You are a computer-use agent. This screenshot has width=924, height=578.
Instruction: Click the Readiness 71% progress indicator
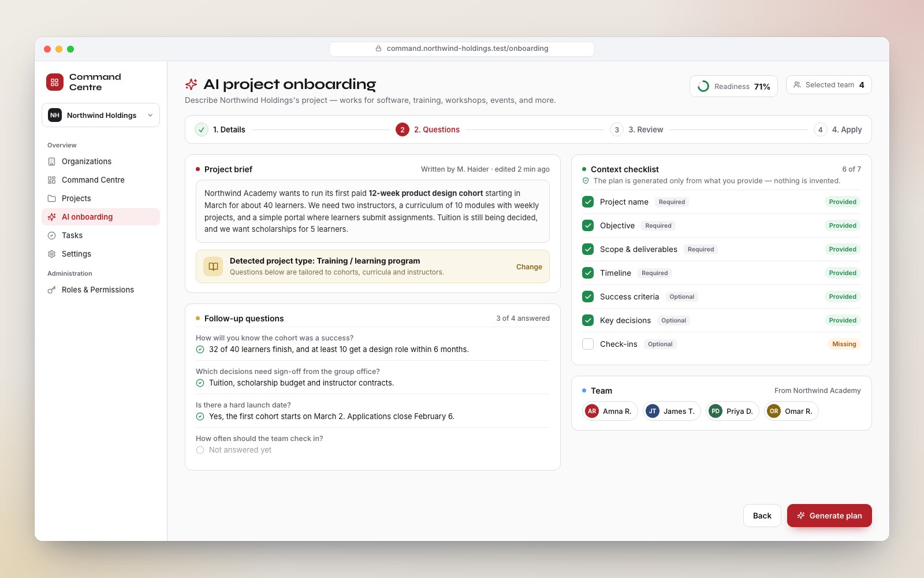click(x=733, y=86)
